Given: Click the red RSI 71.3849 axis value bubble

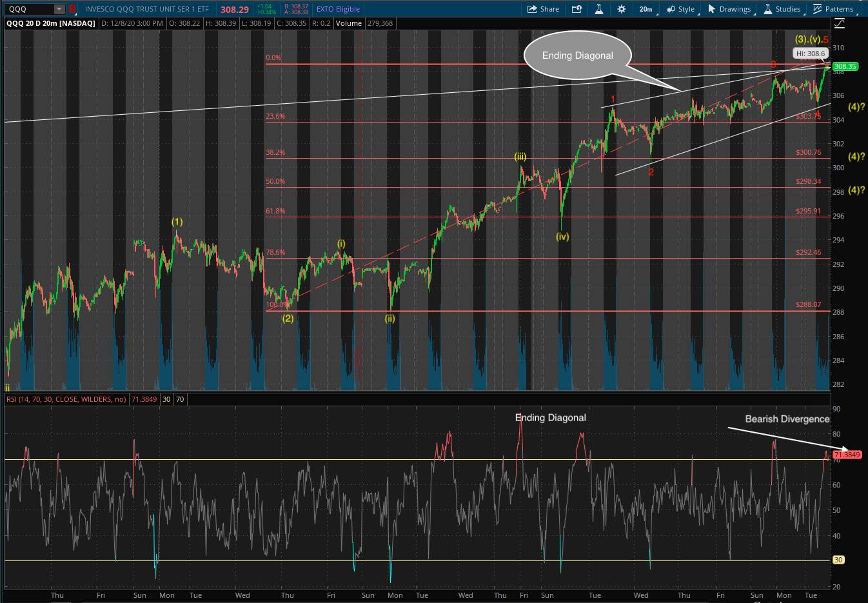Looking at the screenshot, I should tap(846, 455).
